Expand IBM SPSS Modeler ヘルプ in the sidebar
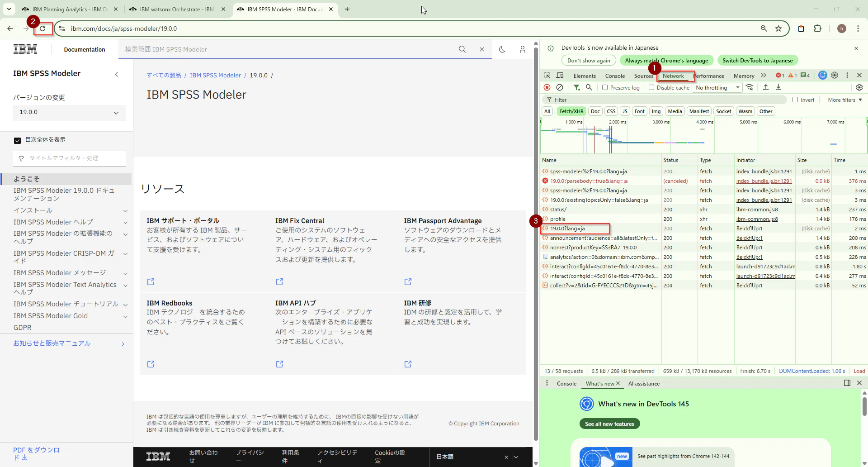868x467 pixels. [125, 222]
